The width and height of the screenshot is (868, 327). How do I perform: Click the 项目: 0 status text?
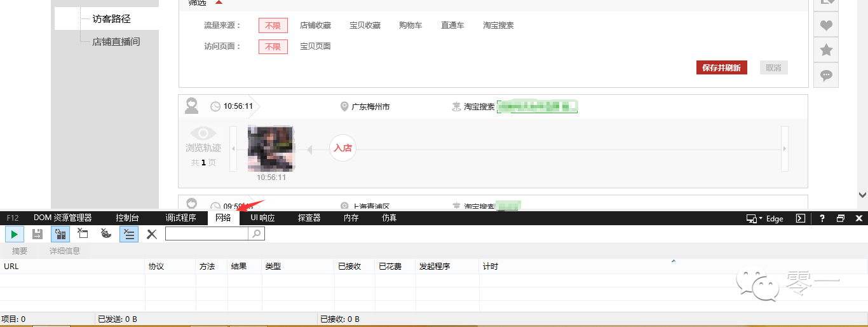13,319
